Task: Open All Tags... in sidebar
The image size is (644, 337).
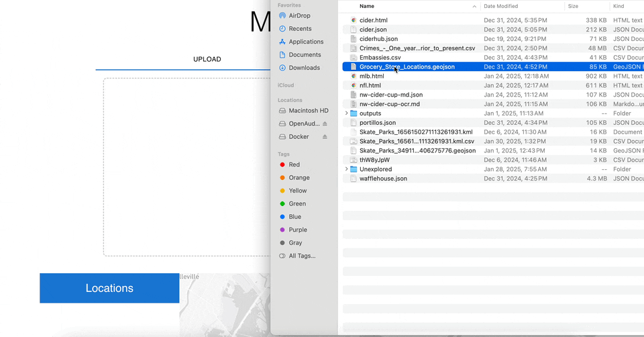Action: 297,256
